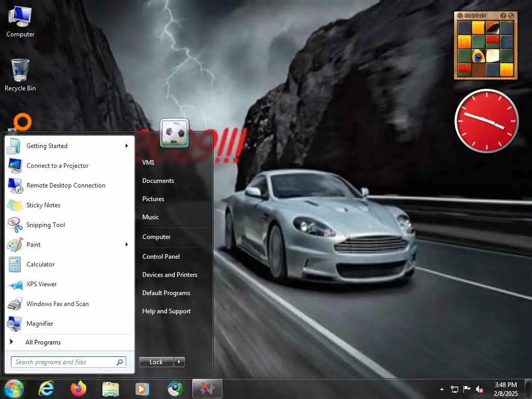Click the Sticky Notes yellow pad icon
This screenshot has width=532, height=399.
point(15,205)
